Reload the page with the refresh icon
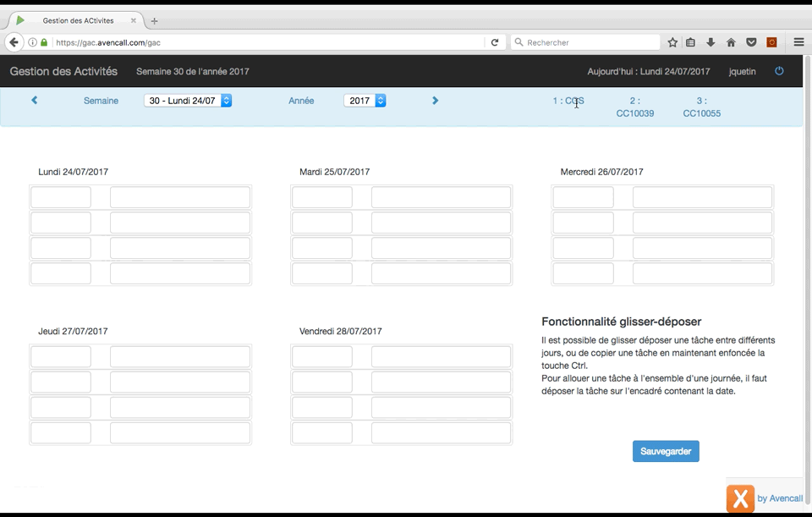This screenshot has height=517, width=812. point(495,42)
